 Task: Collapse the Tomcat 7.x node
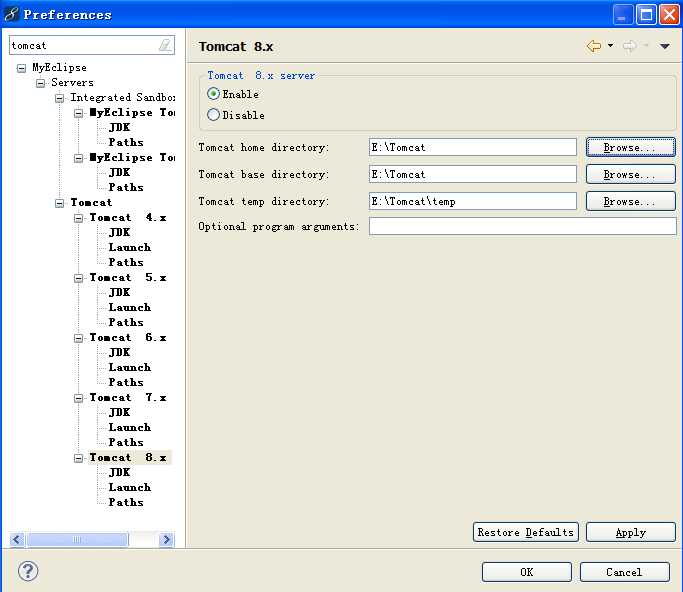coord(78,398)
